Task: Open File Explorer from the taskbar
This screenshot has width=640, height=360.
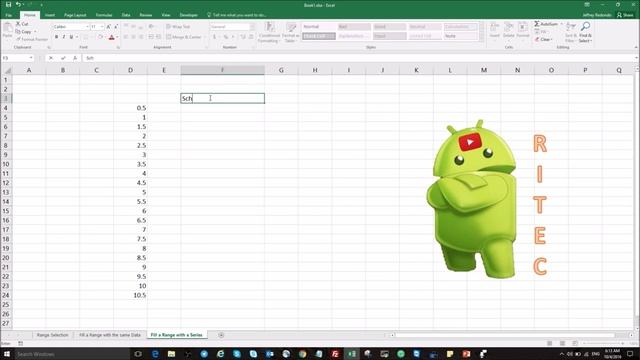Action: point(171,354)
